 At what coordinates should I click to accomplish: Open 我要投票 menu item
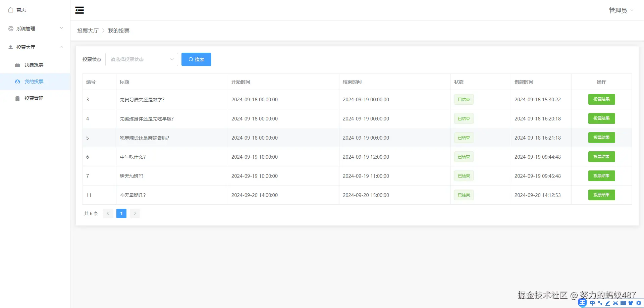[35, 65]
